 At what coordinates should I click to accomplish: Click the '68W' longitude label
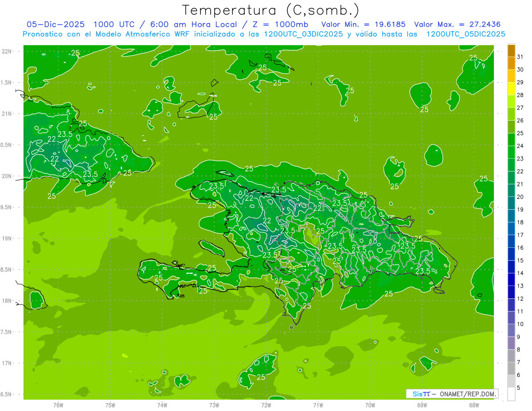point(473,405)
